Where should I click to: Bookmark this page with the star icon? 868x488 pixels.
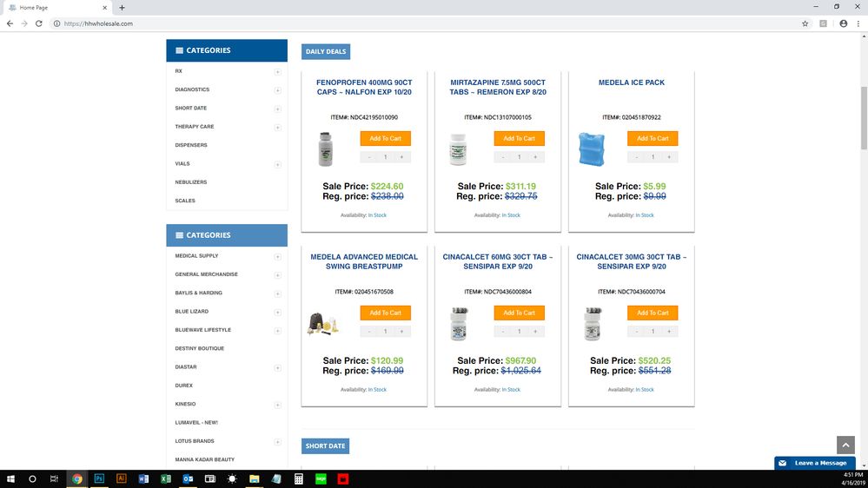click(x=805, y=23)
